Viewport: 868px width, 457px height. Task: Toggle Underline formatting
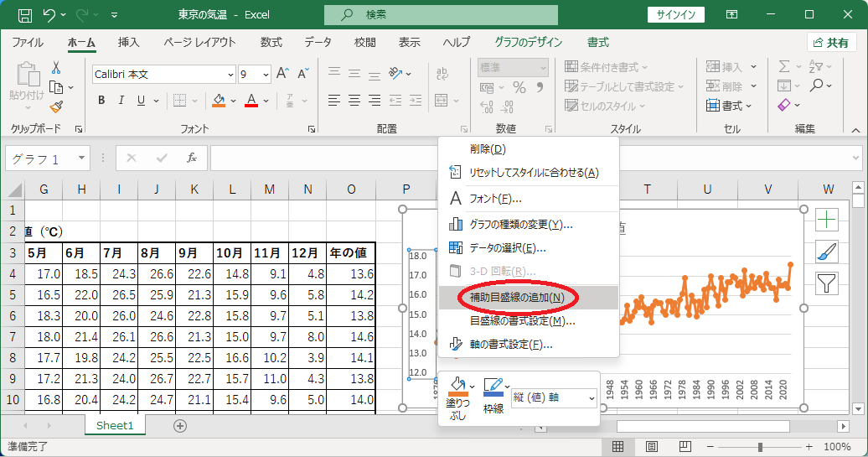pyautogui.click(x=141, y=101)
